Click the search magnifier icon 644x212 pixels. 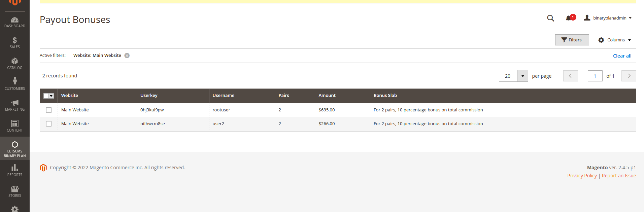550,18
